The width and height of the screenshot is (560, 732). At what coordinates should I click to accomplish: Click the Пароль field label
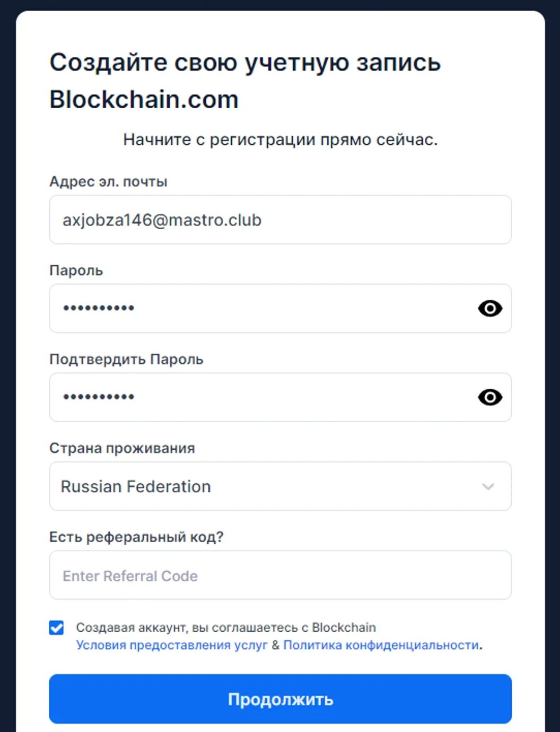click(x=76, y=271)
